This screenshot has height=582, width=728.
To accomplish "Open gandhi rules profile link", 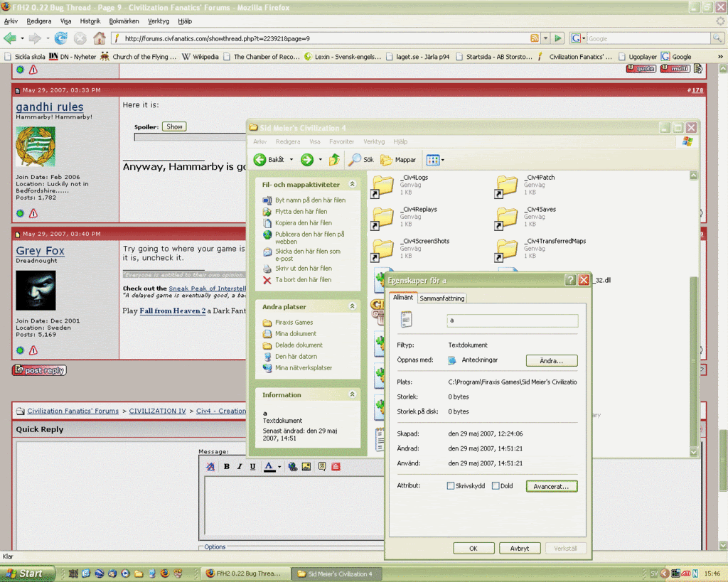I will pos(50,107).
